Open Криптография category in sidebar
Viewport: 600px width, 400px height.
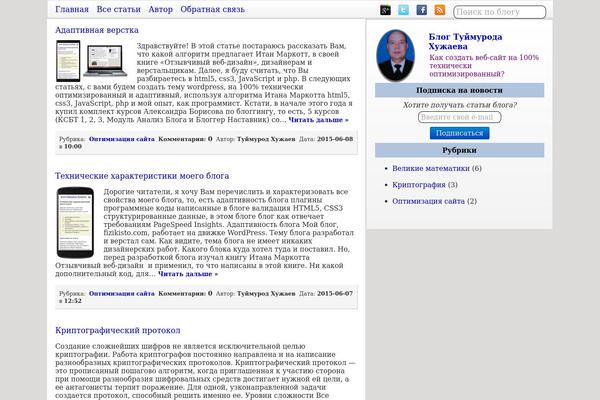(x=419, y=185)
